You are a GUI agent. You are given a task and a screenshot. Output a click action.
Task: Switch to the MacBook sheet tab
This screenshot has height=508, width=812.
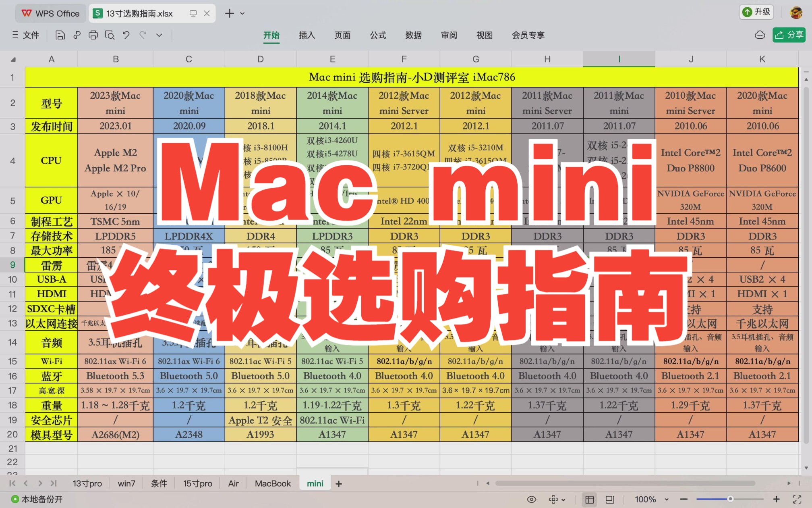click(272, 483)
